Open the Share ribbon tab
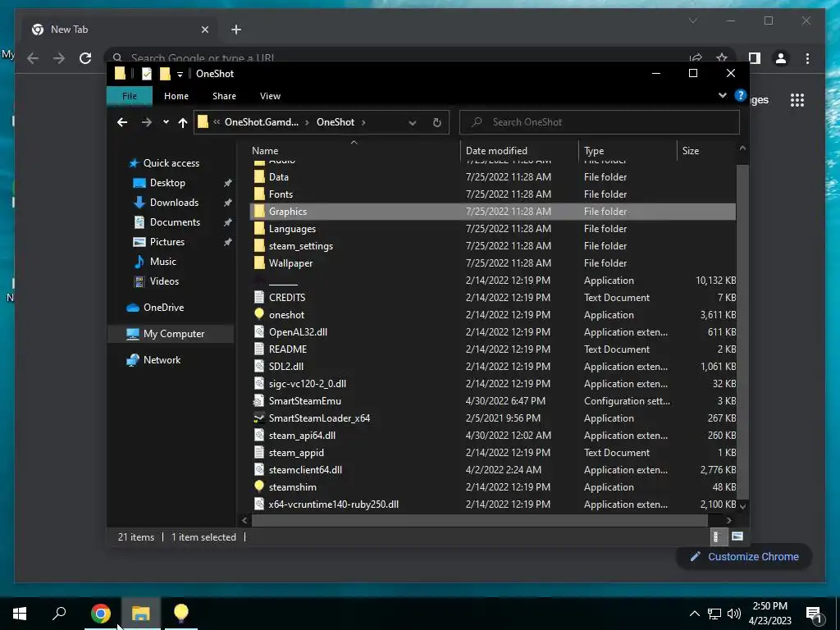The width and height of the screenshot is (840, 630). tap(224, 96)
